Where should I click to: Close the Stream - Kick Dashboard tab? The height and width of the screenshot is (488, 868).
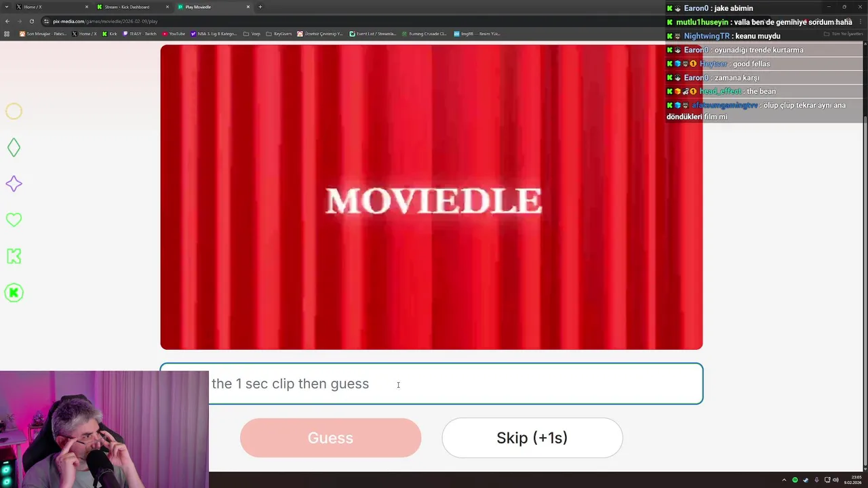(x=167, y=7)
